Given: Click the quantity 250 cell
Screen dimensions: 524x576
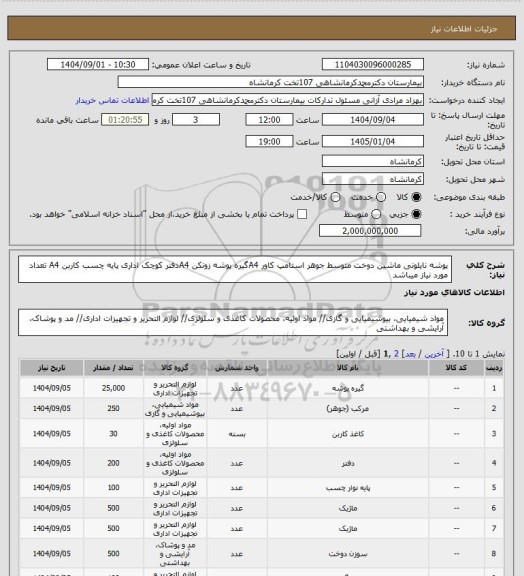Looking at the screenshot, I should [x=113, y=408].
